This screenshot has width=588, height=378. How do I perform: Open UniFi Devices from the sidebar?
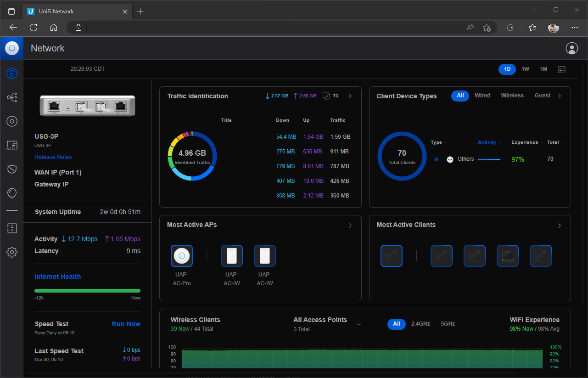[12, 121]
